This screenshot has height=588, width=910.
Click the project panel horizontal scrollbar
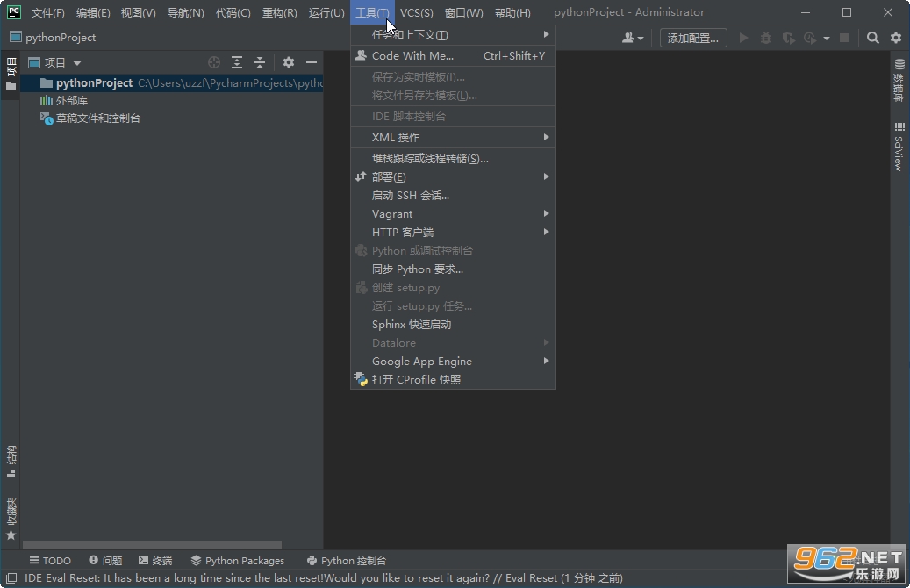152,545
